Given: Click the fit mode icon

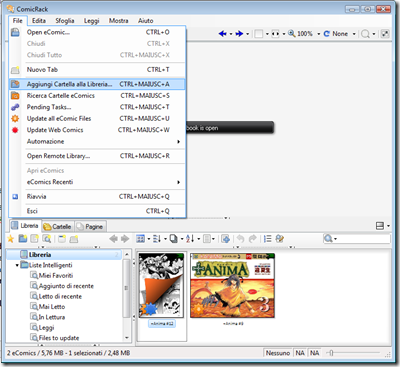Looking at the screenshot, I should tap(275, 34).
